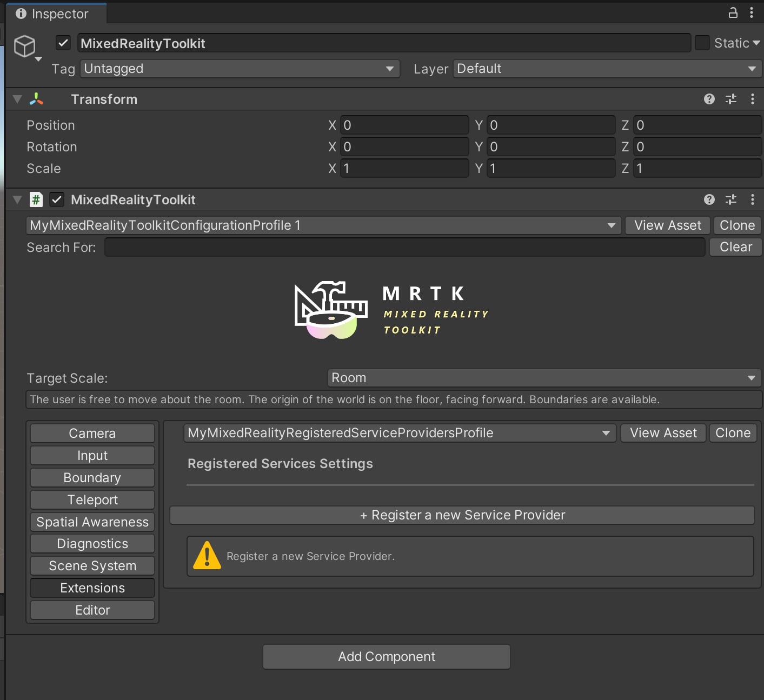Click the Transform component icon
The image size is (764, 700).
(x=36, y=99)
